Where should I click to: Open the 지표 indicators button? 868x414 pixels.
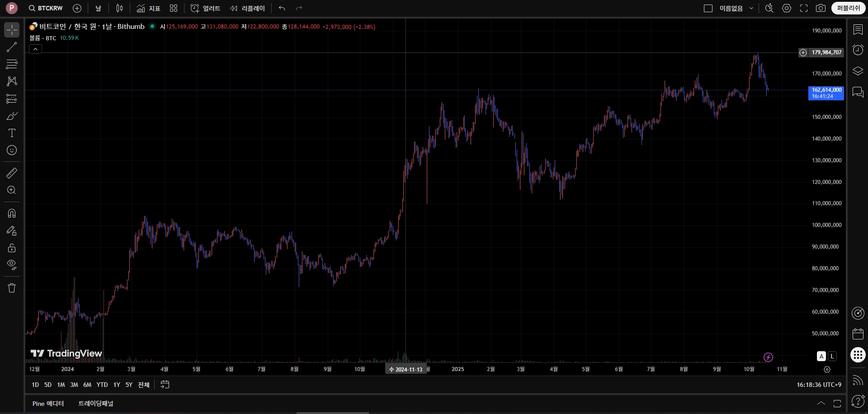149,8
